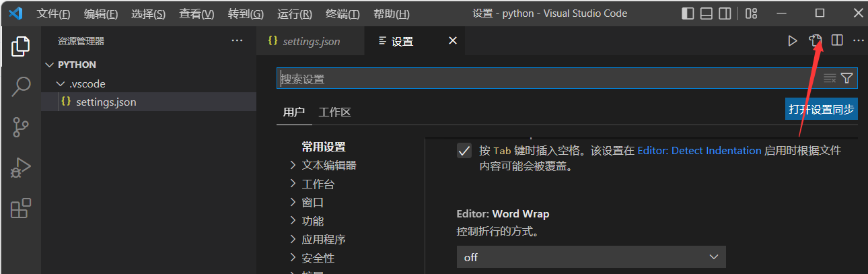Image resolution: width=868 pixels, height=274 pixels.
Task: Click the Editor: Word Wrap setting title
Action: [x=503, y=214]
